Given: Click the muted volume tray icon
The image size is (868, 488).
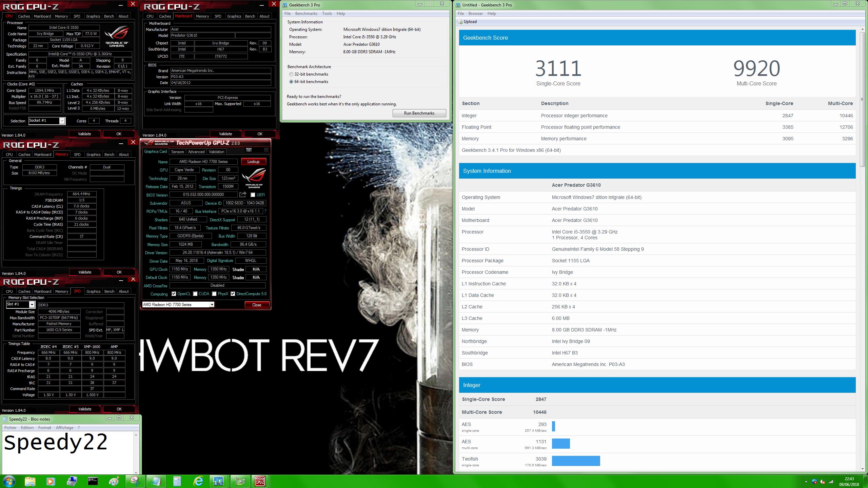Looking at the screenshot, I should (x=822, y=482).
